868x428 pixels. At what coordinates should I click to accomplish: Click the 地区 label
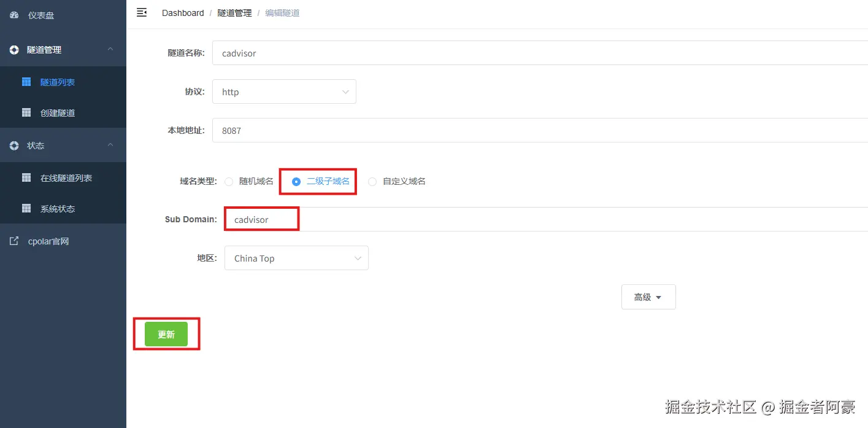(x=207, y=258)
